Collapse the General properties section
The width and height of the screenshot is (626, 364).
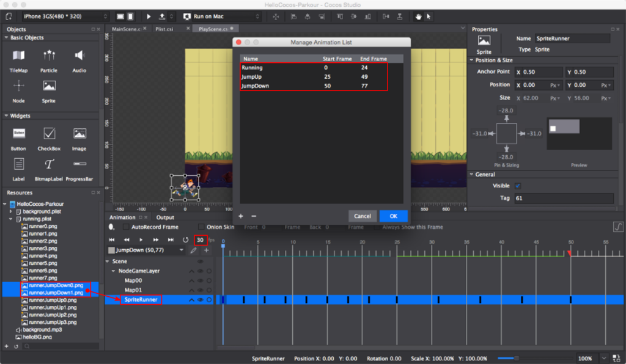pos(471,174)
